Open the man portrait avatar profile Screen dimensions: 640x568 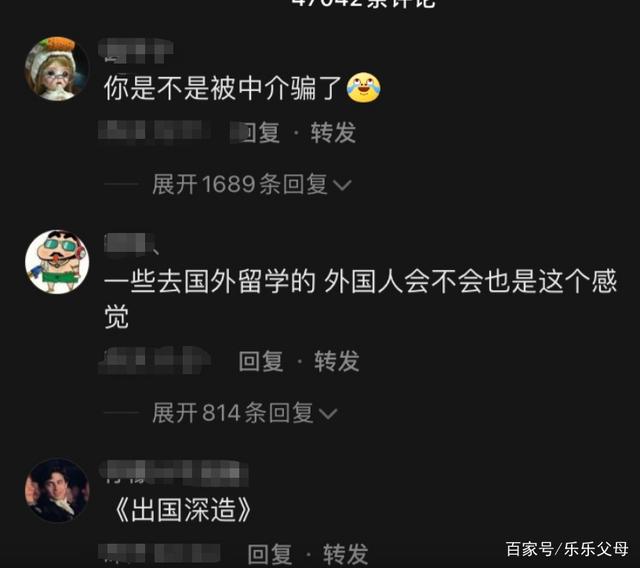pyautogui.click(x=57, y=490)
